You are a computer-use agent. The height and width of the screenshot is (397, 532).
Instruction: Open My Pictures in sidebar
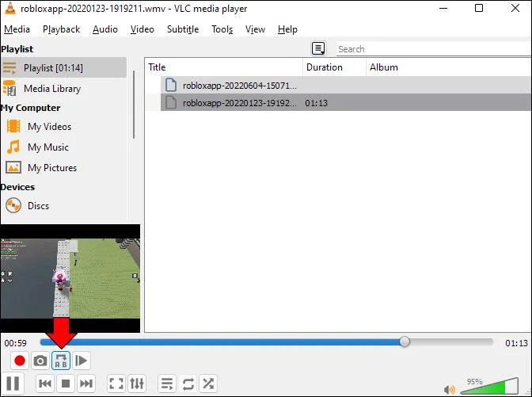[x=64, y=168]
